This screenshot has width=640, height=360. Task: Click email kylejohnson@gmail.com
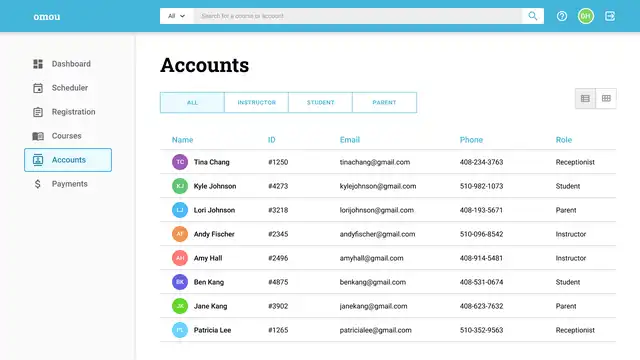click(378, 186)
